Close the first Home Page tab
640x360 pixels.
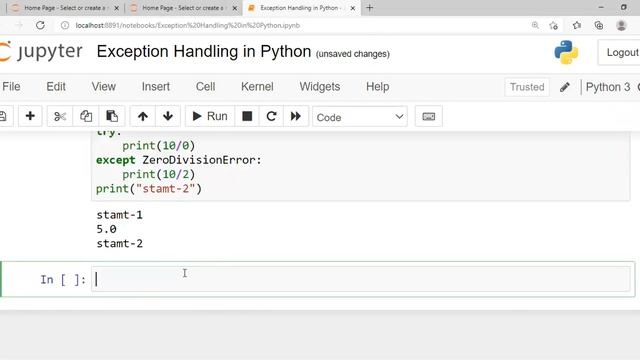tap(116, 8)
